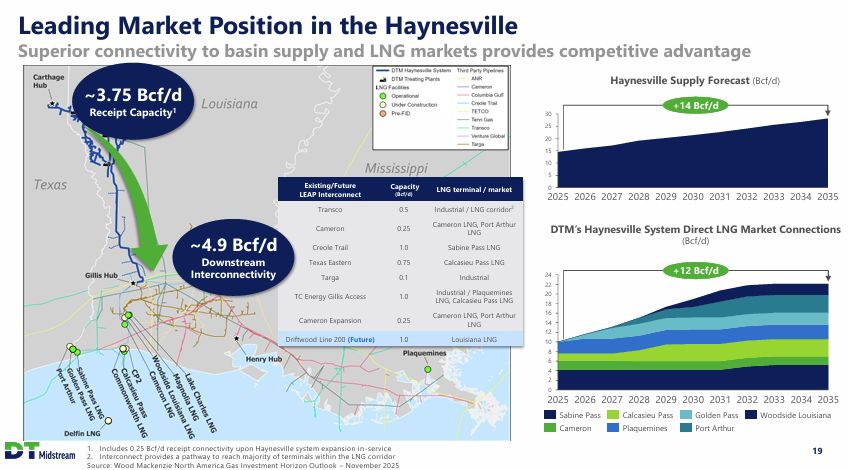Click the Gillis Hub star marker
Screen dimensions: 848x470
[x=132, y=282]
